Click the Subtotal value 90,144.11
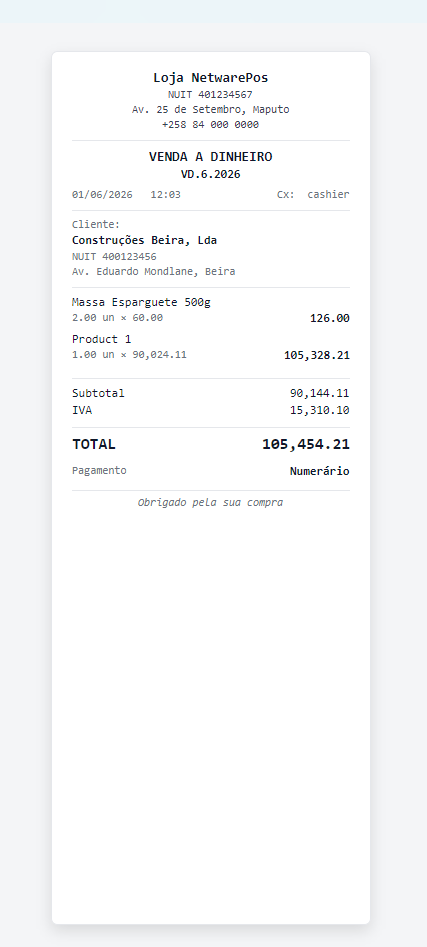The width and height of the screenshot is (427, 947). click(319, 393)
